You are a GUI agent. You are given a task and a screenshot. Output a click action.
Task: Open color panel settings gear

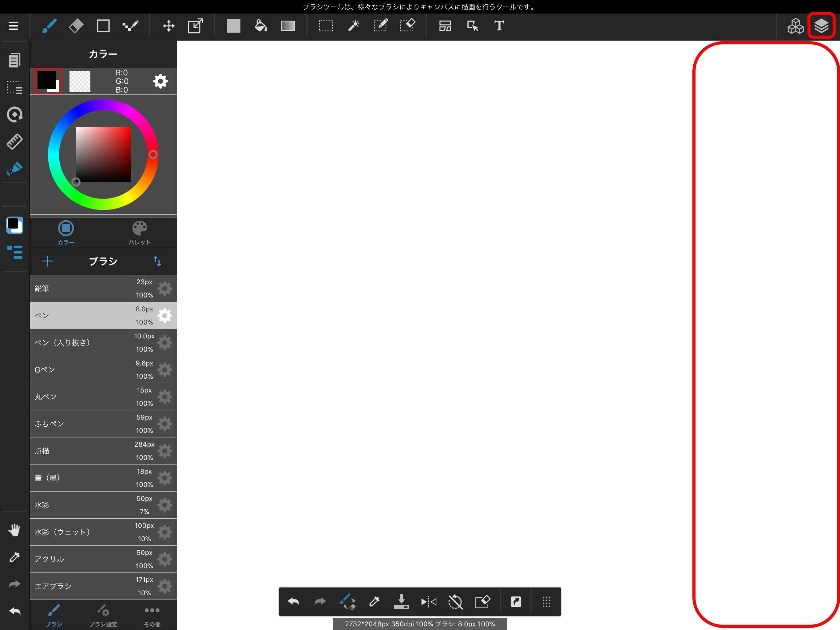(160, 81)
